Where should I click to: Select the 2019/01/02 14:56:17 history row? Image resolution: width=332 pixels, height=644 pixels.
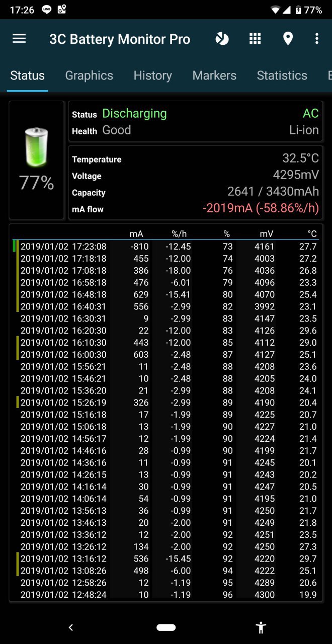166,439
